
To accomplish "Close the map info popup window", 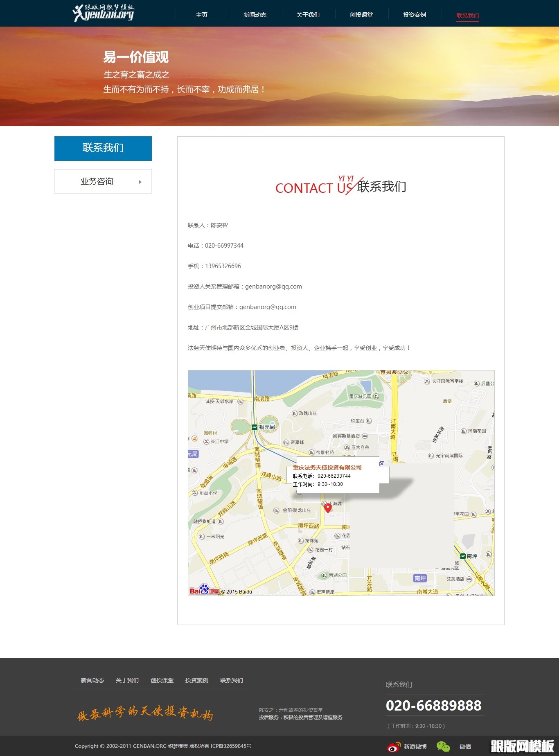I will (x=382, y=463).
